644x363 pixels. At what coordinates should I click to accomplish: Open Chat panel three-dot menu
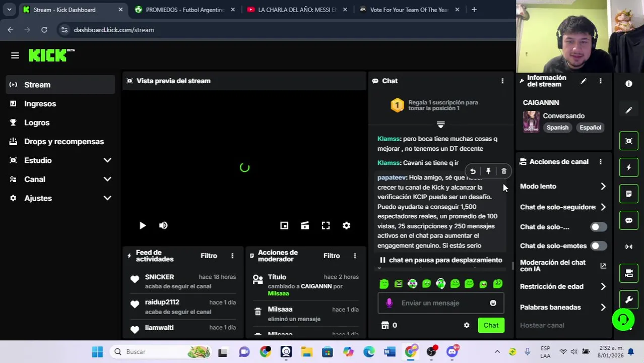[x=502, y=81]
